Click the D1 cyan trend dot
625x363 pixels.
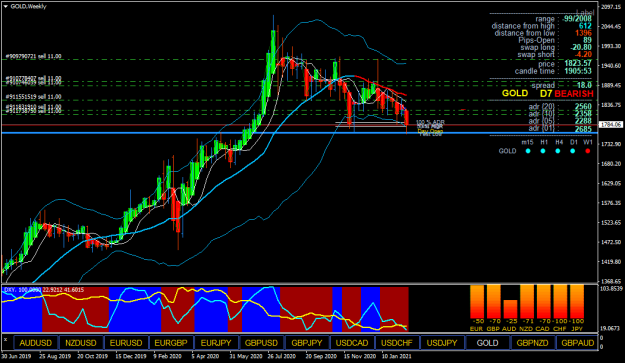pyautogui.click(x=572, y=151)
